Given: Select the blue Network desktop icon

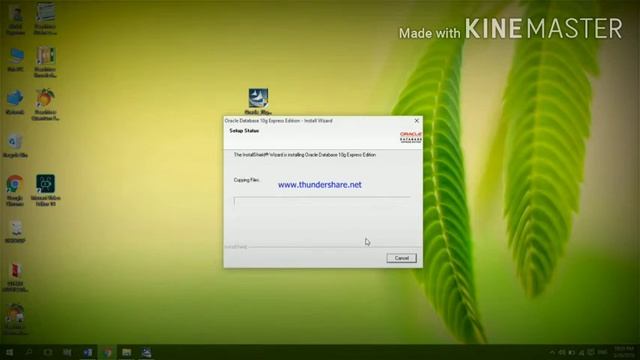Looking at the screenshot, I should 15,102.
